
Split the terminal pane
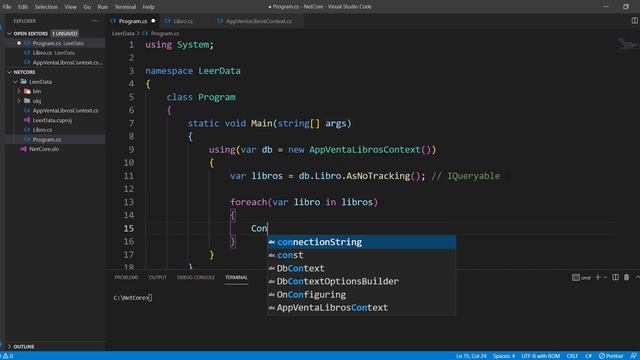pyautogui.click(x=615, y=277)
